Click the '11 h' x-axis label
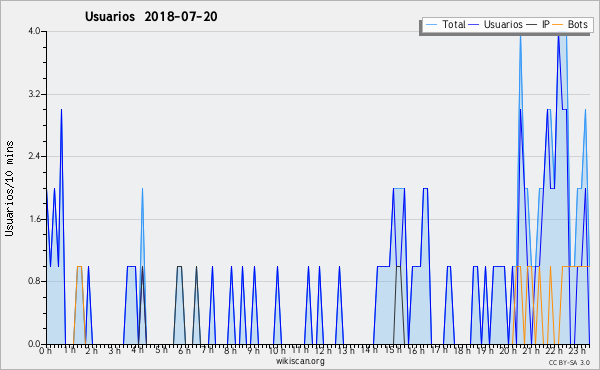Viewport: 600px width, 370px height. point(300,350)
